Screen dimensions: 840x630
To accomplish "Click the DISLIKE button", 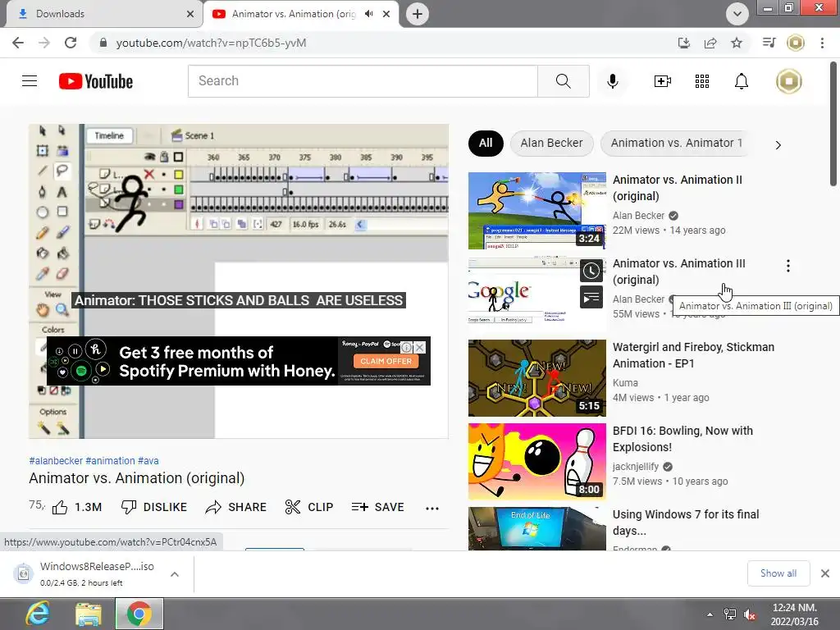I will [x=153, y=507].
